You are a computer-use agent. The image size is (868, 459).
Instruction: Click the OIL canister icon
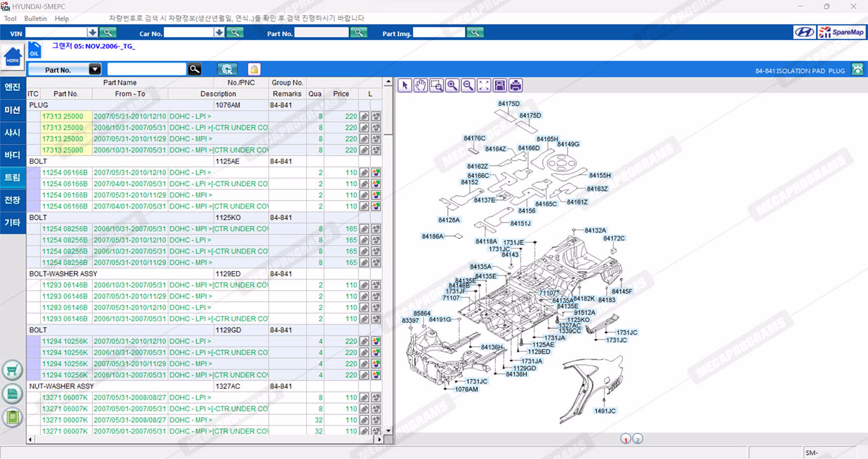click(x=34, y=50)
